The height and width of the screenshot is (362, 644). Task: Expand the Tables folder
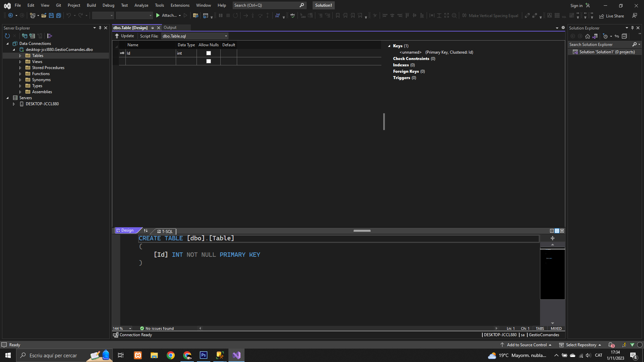tap(20, 56)
